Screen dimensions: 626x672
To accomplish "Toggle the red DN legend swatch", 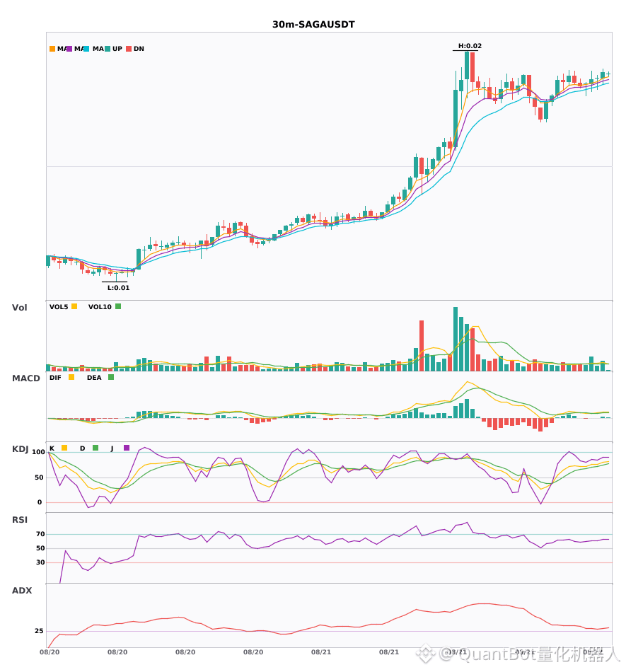I will click(x=129, y=49).
